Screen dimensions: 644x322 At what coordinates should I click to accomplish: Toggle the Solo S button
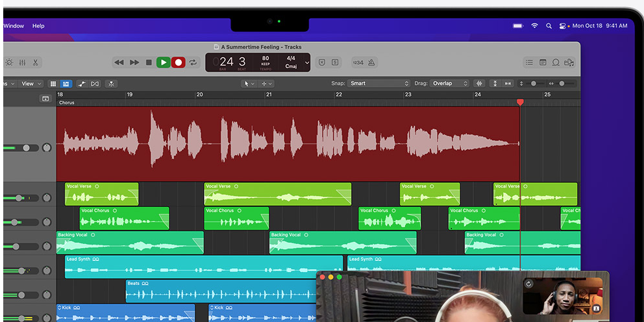(x=335, y=62)
